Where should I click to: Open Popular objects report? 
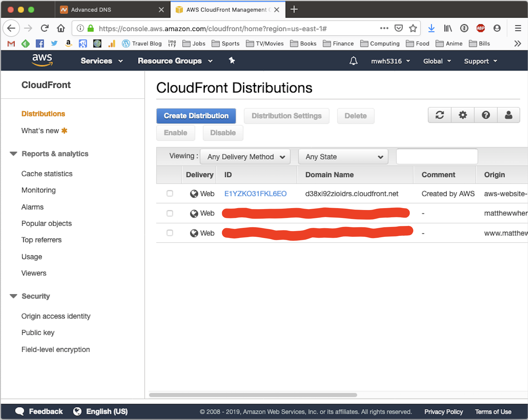pyautogui.click(x=47, y=223)
